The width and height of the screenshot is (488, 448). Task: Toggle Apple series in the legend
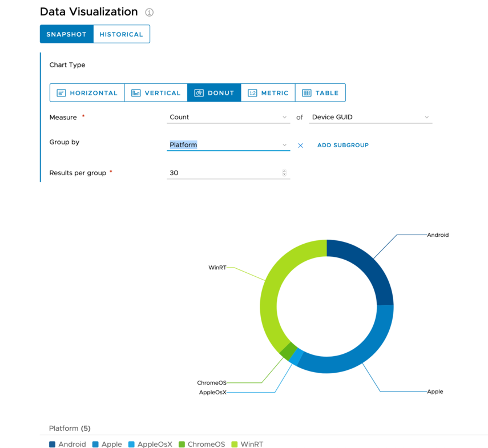(107, 444)
